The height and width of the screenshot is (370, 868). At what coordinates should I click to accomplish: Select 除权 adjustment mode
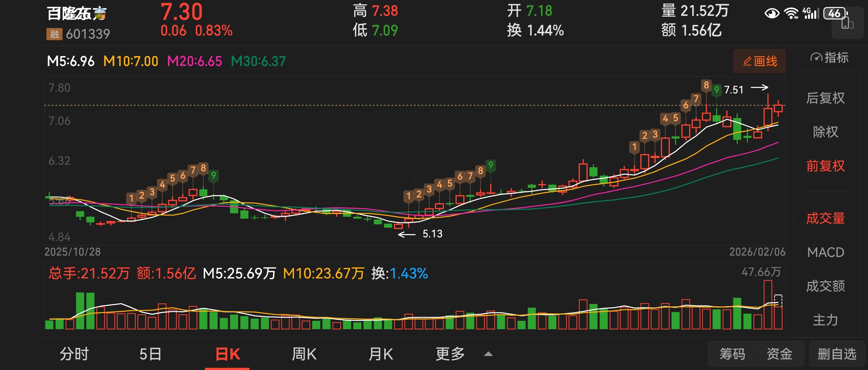point(825,131)
